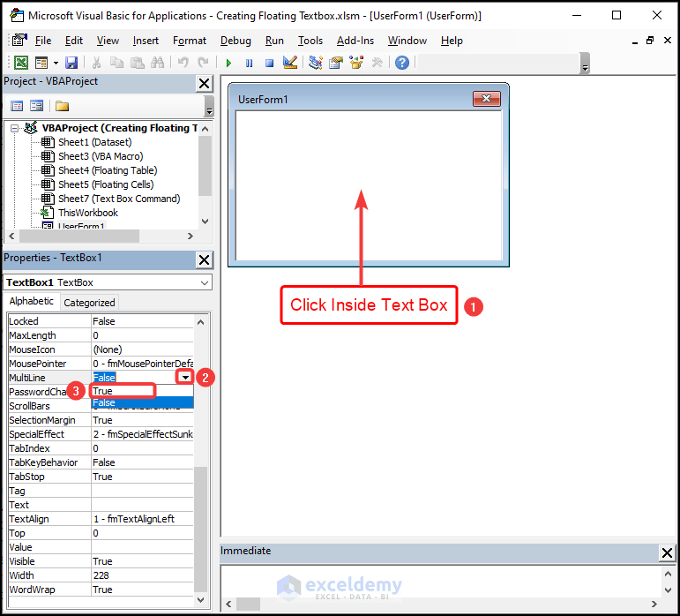Switch to the Alphabetic properties tab
Viewport: 680px width, 616px height.
coord(31,301)
